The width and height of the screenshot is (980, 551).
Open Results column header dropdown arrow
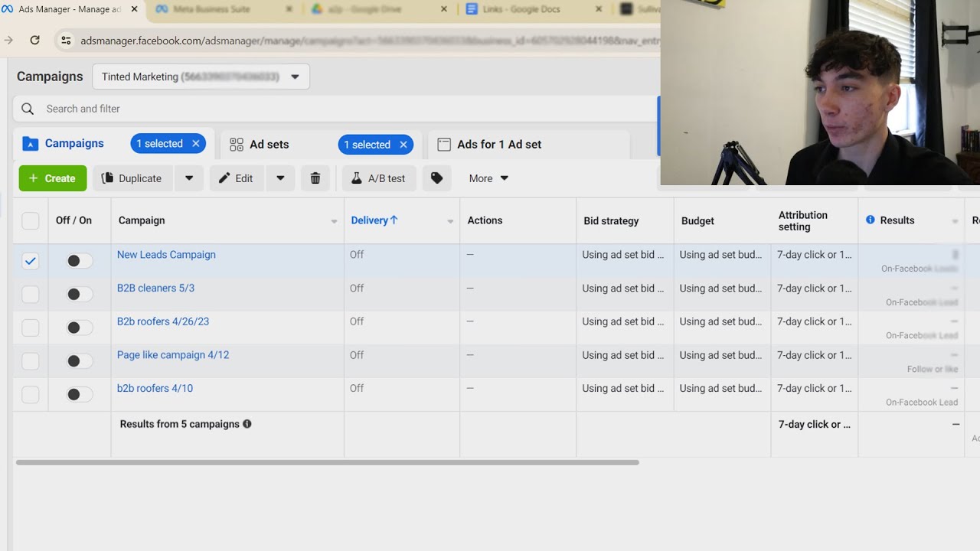point(955,221)
